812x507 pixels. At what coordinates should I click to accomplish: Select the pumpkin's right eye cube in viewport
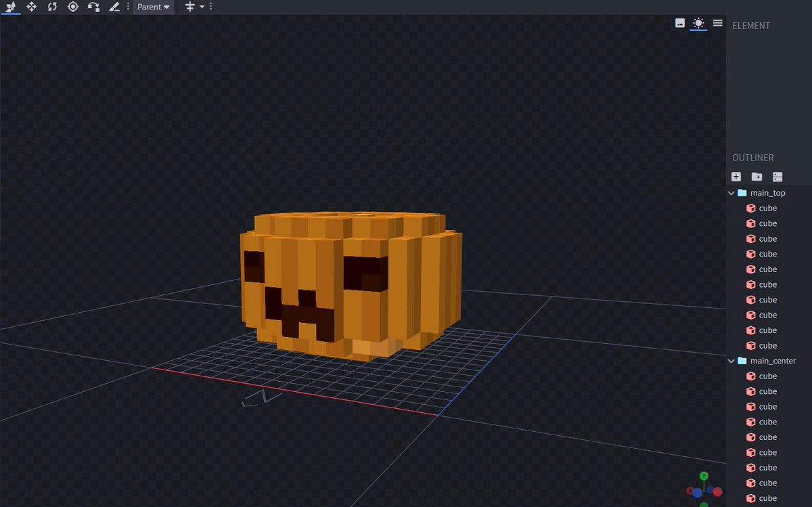[x=365, y=274]
